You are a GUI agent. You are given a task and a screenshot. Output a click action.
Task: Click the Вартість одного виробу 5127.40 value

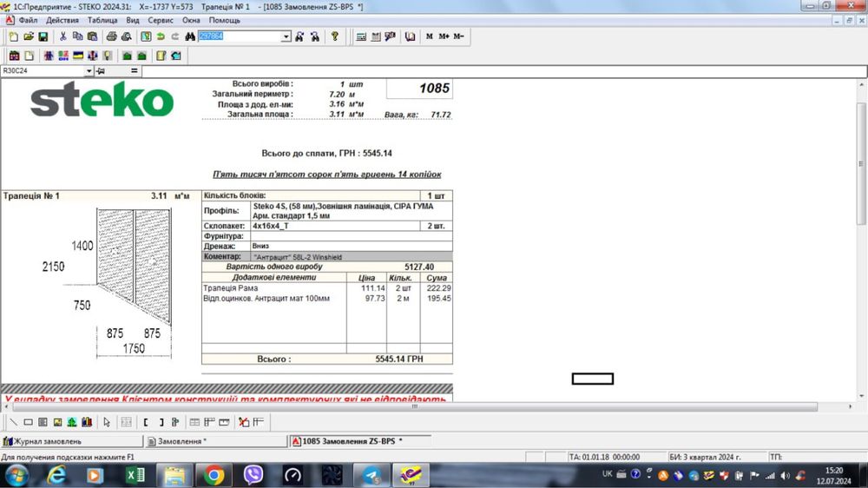[x=419, y=267]
